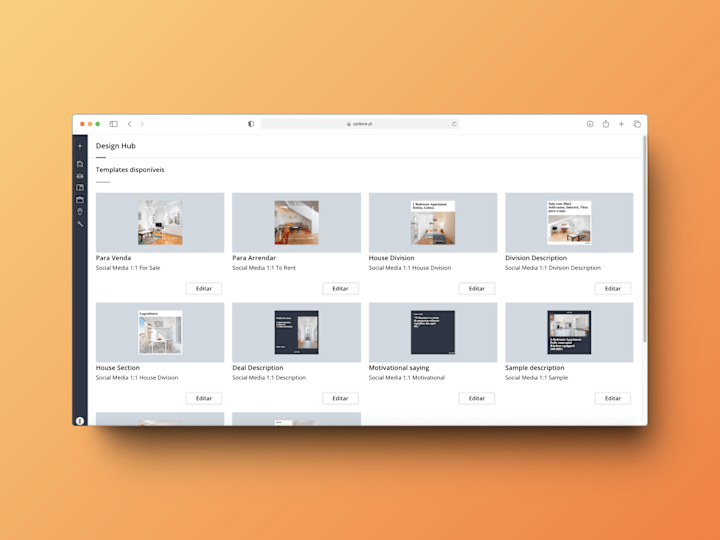Viewport: 720px width, 540px height.
Task: Click 'Social Media 1:1 Description' subtitle
Action: click(x=269, y=377)
